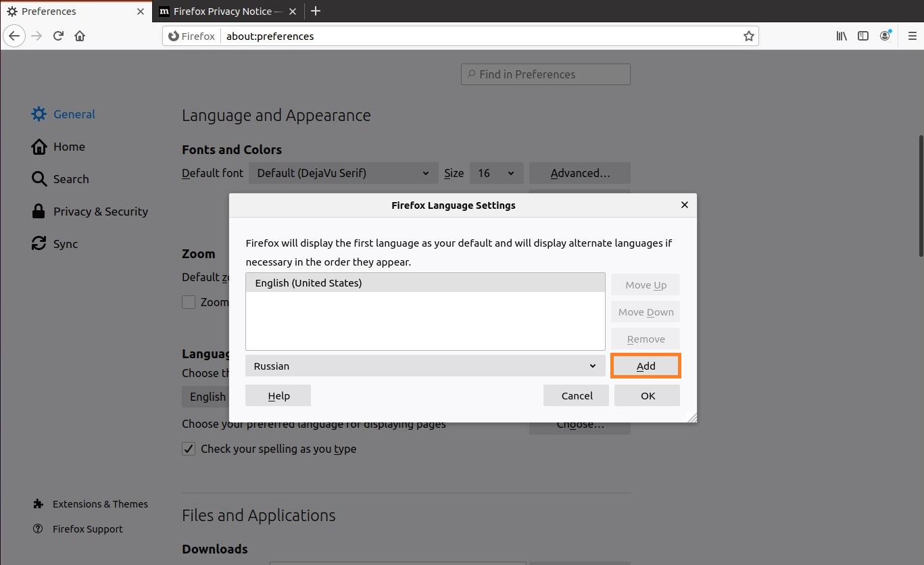Open the Firefox Account avatar icon
Screen dimensions: 924x565
click(x=885, y=36)
